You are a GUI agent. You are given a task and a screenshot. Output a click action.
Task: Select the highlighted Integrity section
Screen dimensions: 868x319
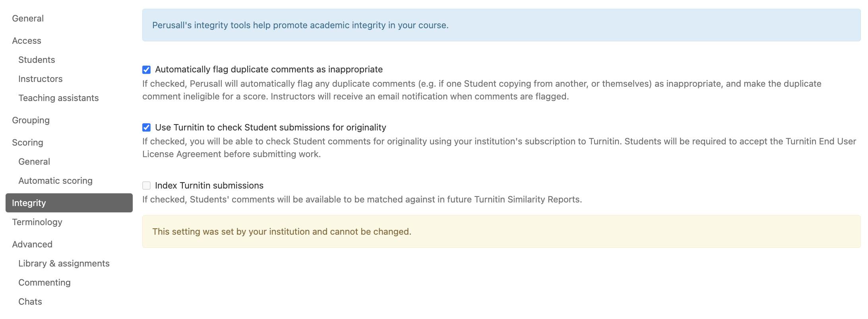click(29, 202)
